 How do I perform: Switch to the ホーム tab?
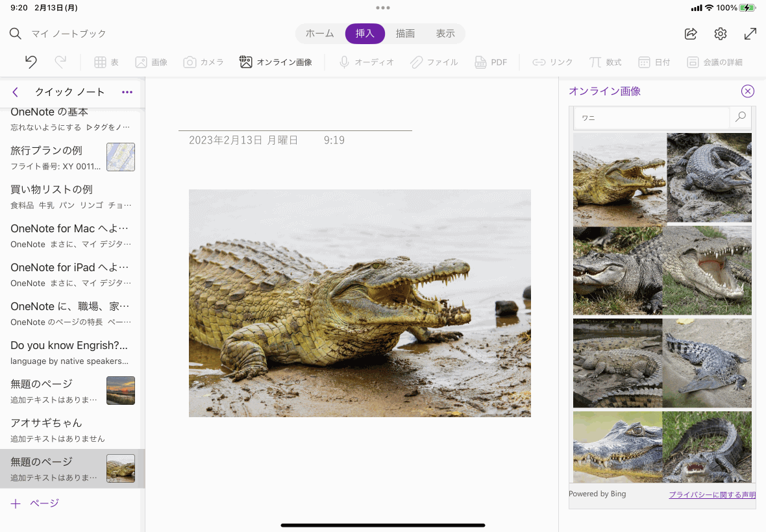[319, 34]
